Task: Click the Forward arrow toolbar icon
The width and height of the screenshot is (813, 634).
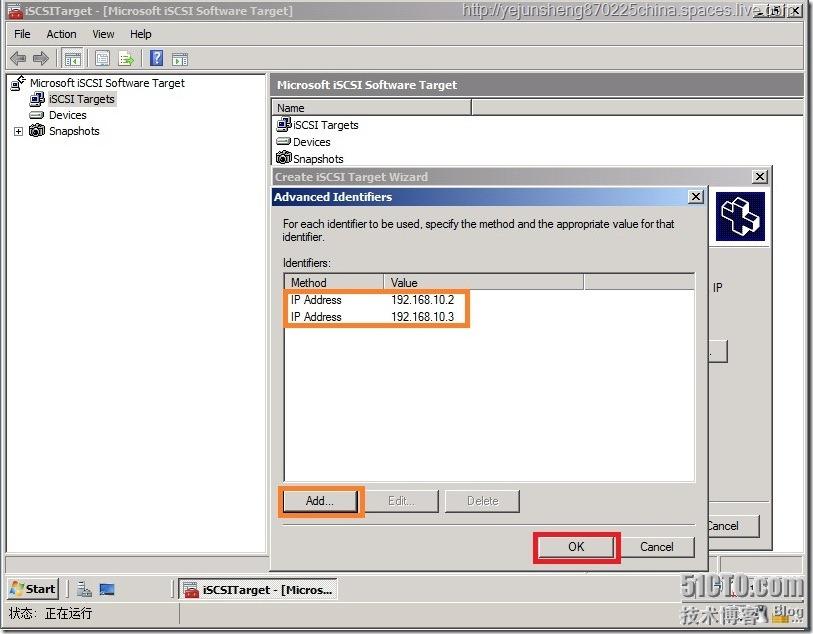Action: tap(40, 59)
